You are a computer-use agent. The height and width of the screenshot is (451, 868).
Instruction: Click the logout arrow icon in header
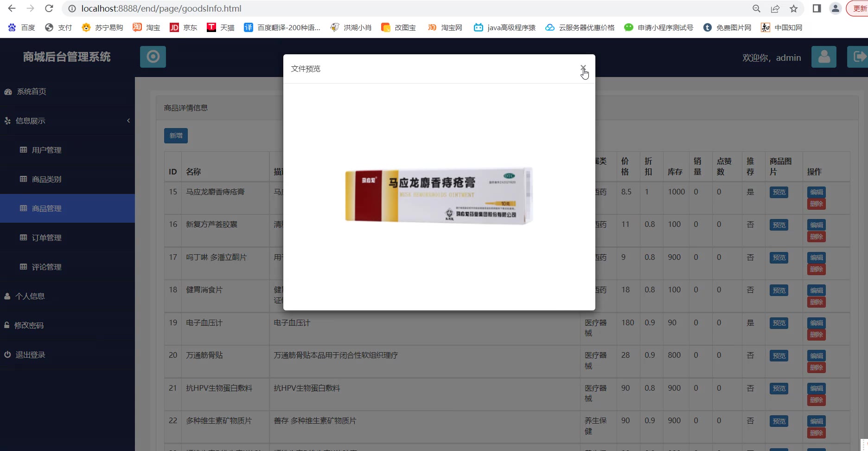858,57
